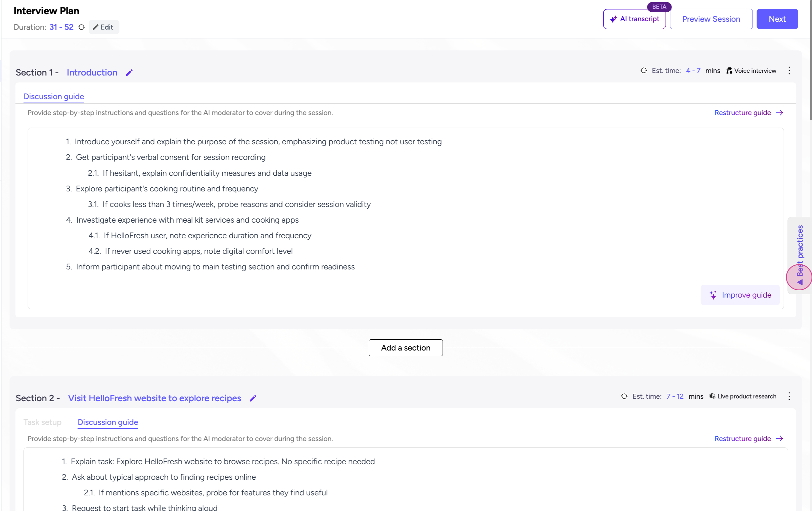Switch to the Task setup tab

tap(42, 422)
